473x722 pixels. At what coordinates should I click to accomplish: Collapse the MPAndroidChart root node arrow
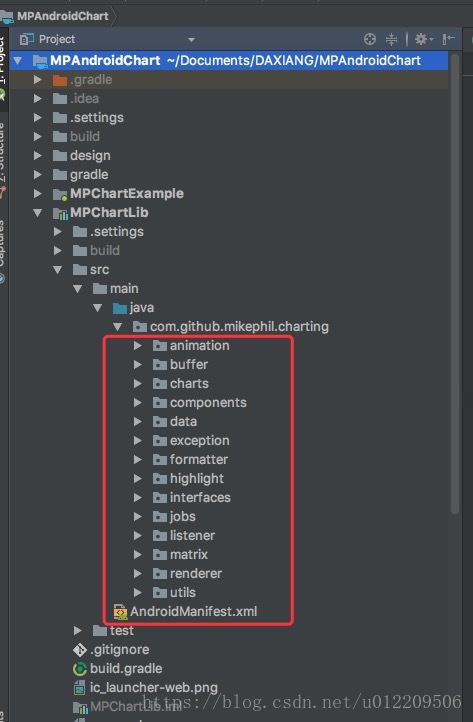[18, 60]
